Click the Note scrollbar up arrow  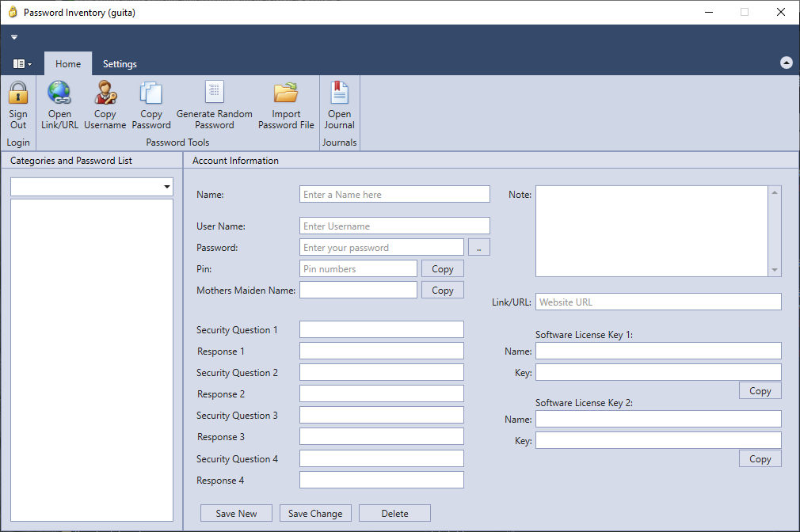tap(775, 192)
